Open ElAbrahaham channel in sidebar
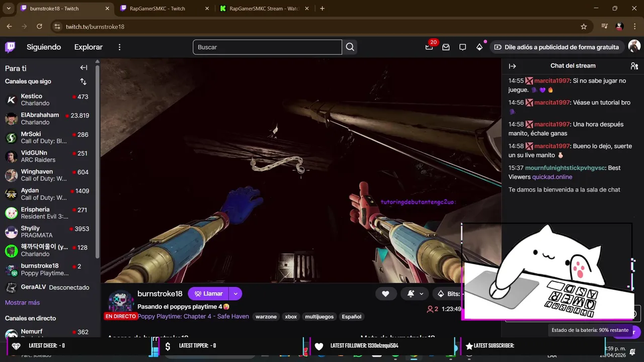The width and height of the screenshot is (644, 362). [x=48, y=119]
